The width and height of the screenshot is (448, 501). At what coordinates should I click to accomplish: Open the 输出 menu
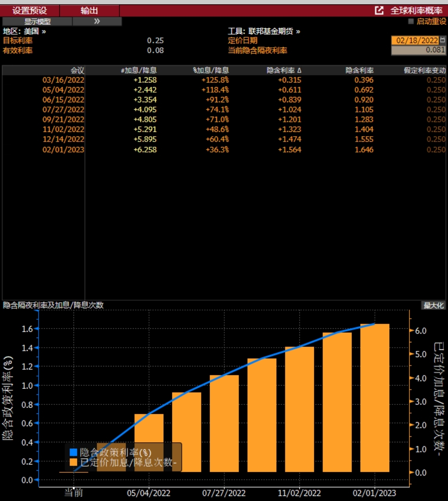89,11
